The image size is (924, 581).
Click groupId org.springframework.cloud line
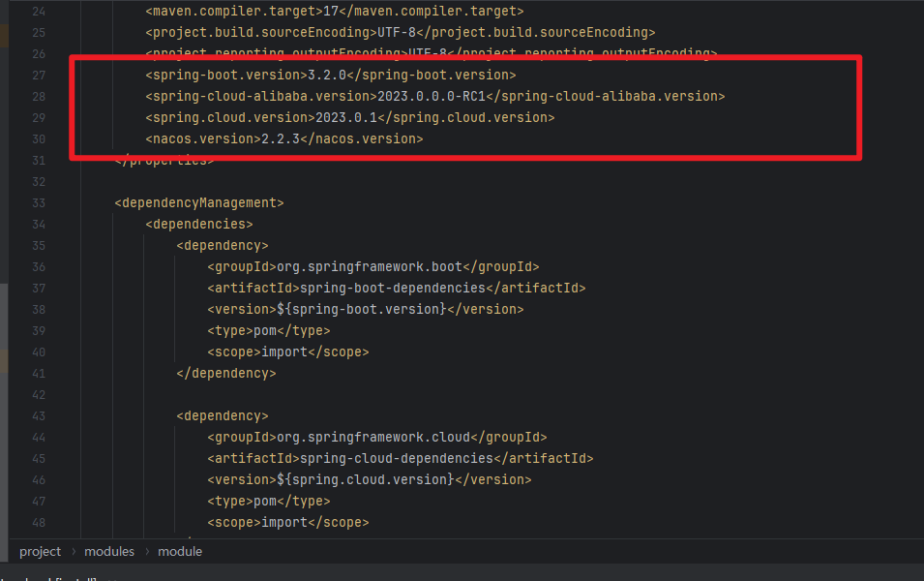pyautogui.click(x=377, y=437)
